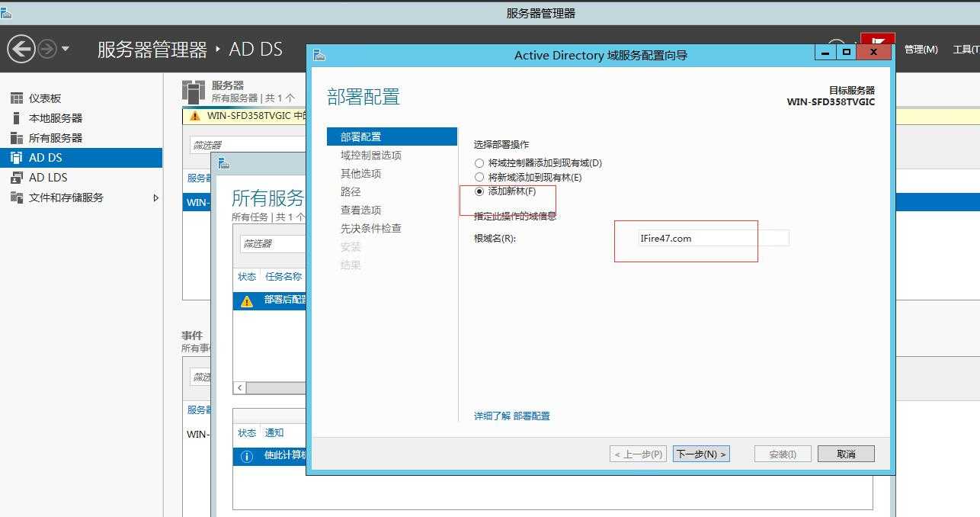Click the yellow warning icon in the banner
This screenshot has height=517, width=980.
point(194,116)
